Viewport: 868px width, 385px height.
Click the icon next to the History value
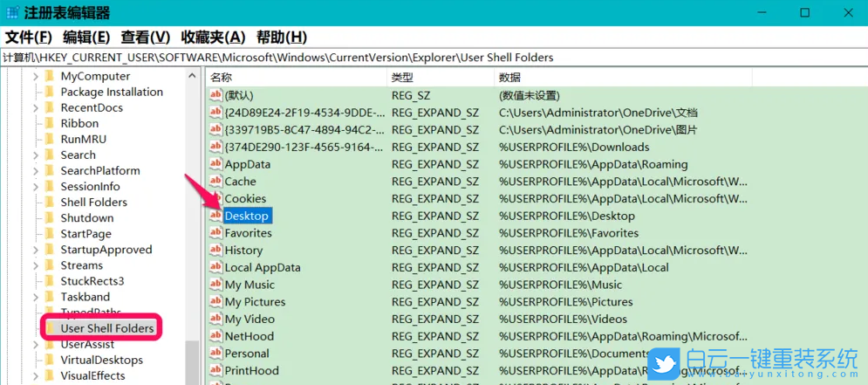click(x=215, y=251)
